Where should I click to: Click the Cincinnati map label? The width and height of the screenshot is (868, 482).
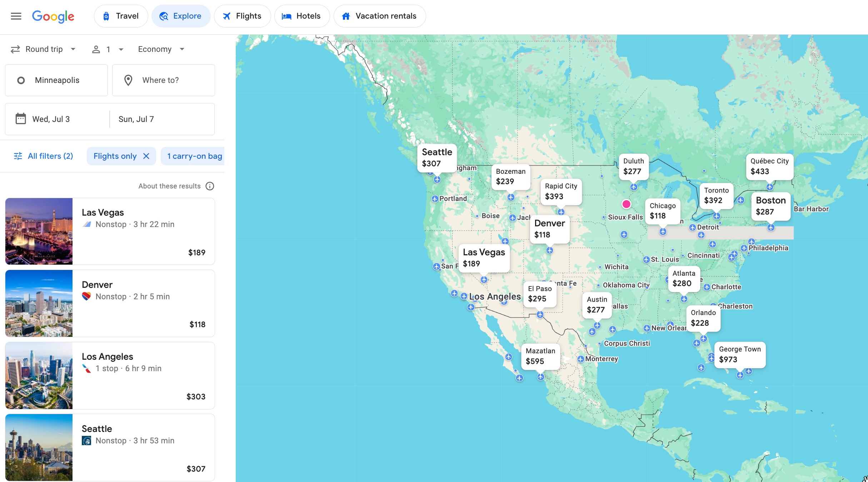point(704,255)
